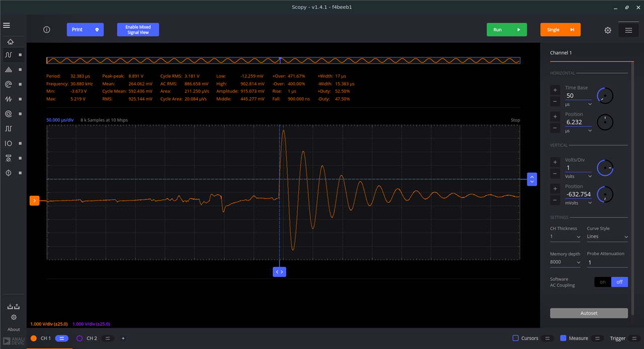Open the Preferences gear above About
This screenshot has height=349, width=644.
point(14,317)
